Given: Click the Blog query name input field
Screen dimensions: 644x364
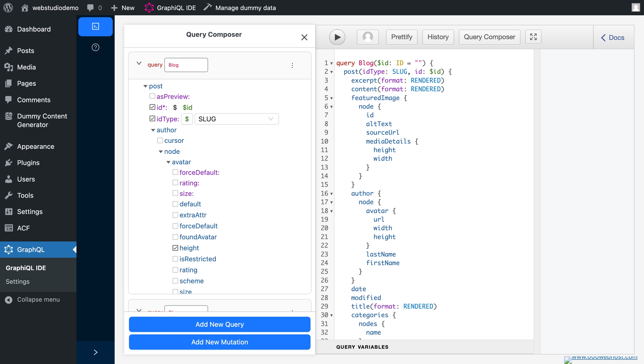Looking at the screenshot, I should coord(186,65).
